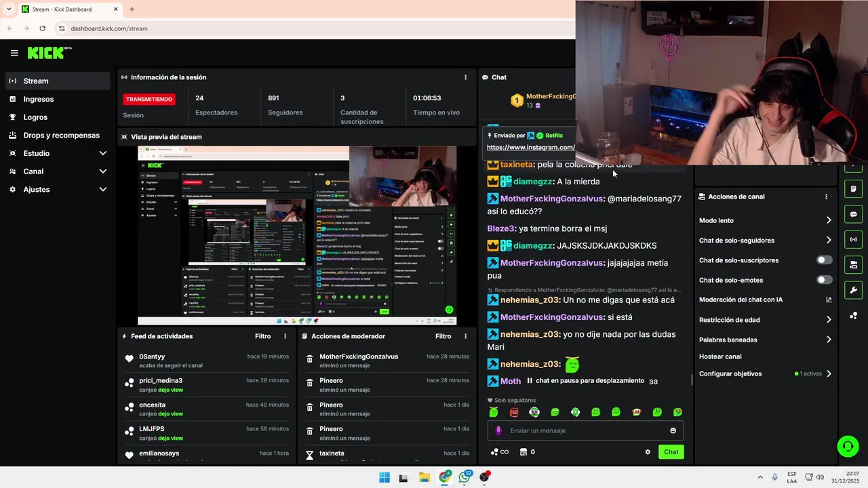Insert the red angry emote from quick bar
868x488 pixels.
tap(514, 412)
